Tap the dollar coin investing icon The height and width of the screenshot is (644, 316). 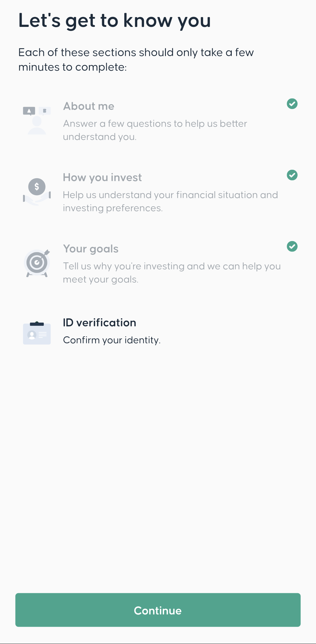pos(37,186)
